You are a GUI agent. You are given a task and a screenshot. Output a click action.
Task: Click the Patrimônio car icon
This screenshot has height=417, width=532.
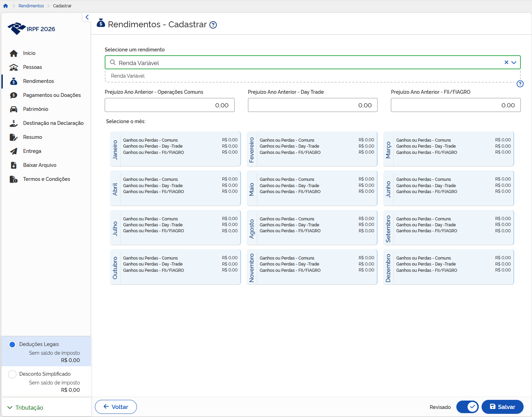pos(14,109)
